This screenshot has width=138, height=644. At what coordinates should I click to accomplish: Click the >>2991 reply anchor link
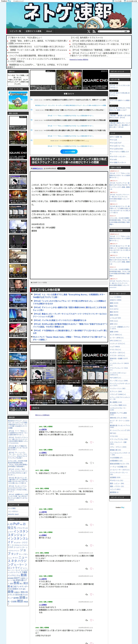[43, 453]
